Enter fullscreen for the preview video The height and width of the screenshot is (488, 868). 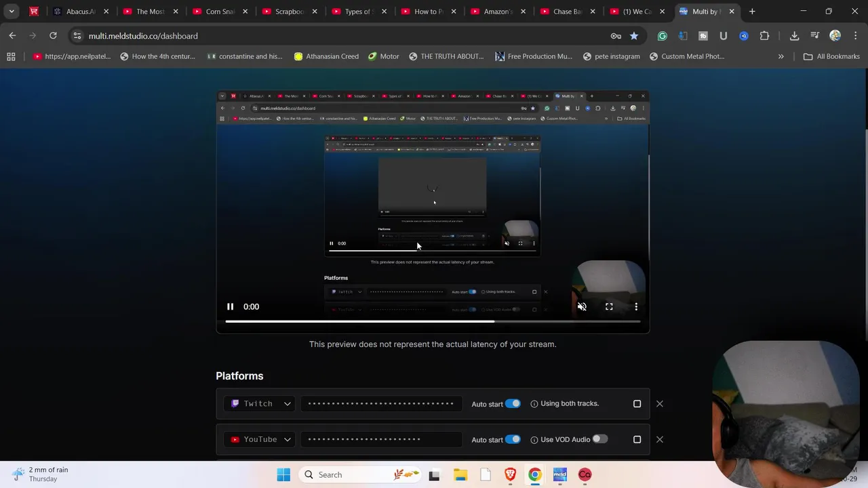click(x=609, y=306)
